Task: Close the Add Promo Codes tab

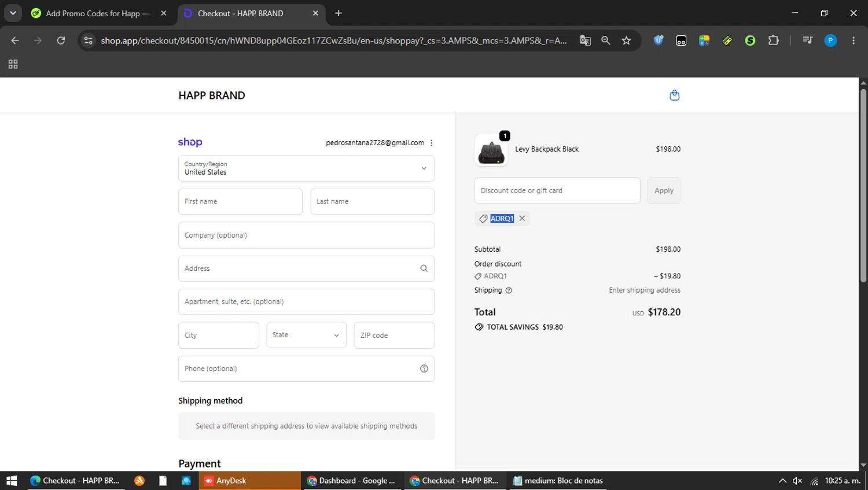Action: (x=164, y=13)
